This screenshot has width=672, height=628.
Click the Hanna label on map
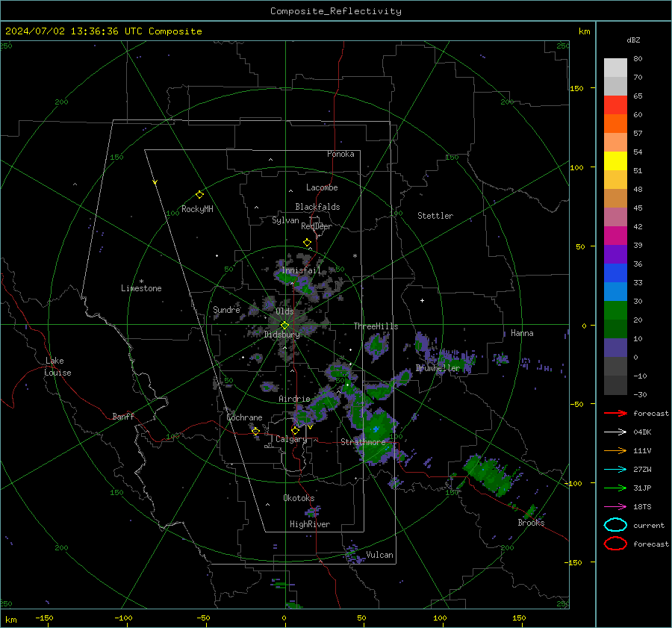coord(522,333)
